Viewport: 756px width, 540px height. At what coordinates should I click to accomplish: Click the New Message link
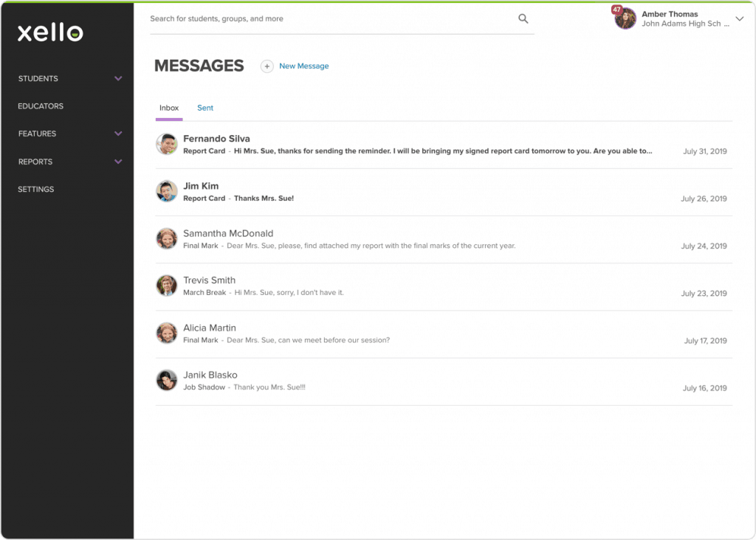pyautogui.click(x=303, y=66)
